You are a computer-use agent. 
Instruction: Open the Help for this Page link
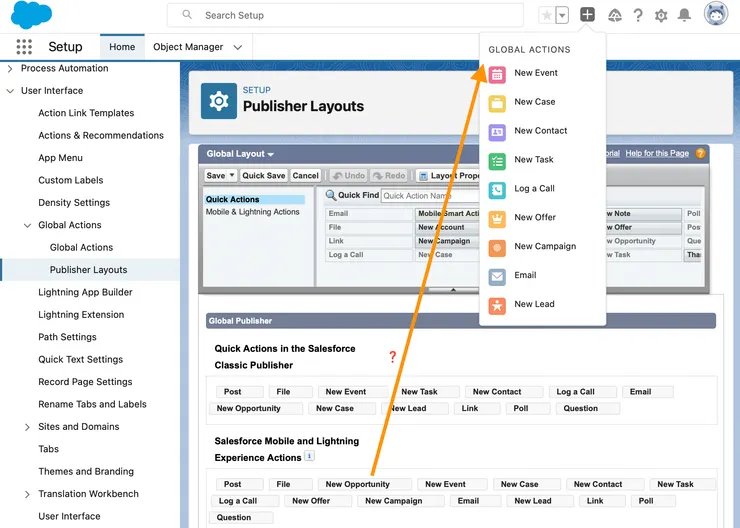(657, 153)
